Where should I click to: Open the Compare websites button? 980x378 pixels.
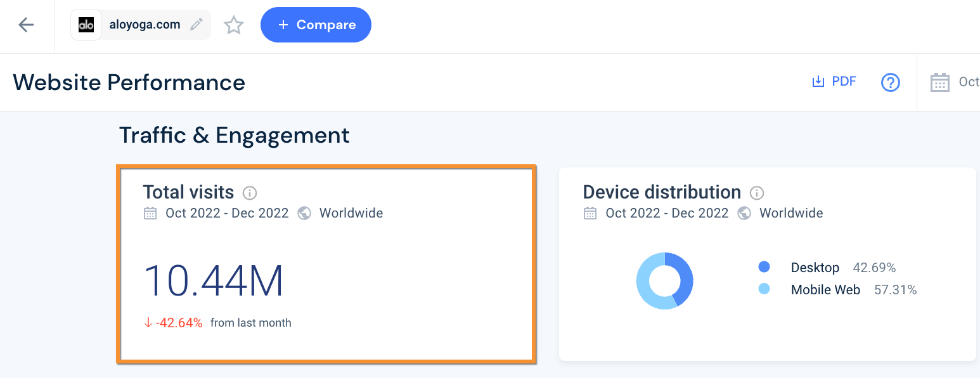point(316,25)
